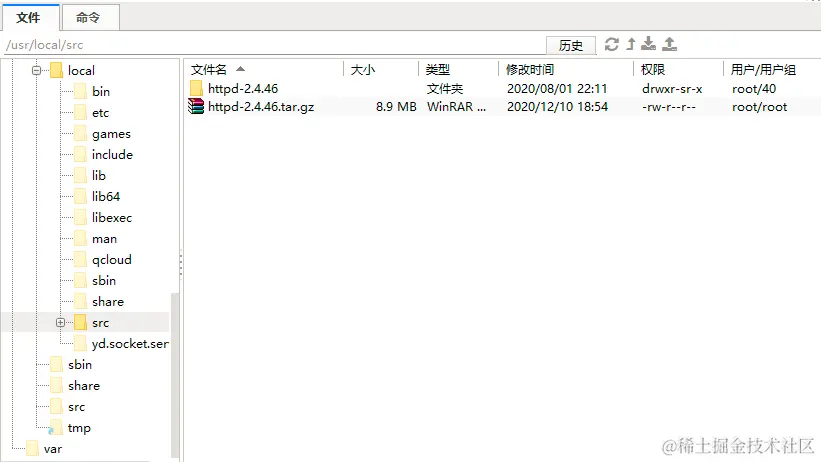Select the lib folder in the tree

98,175
